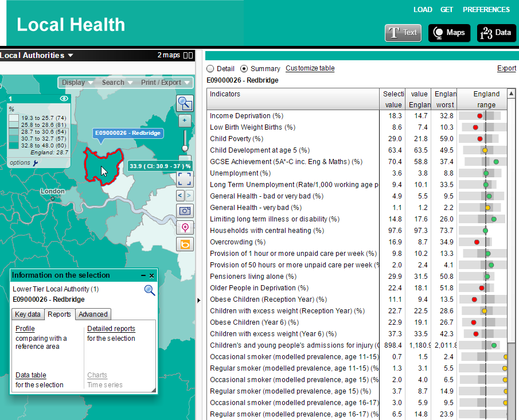Open the LOAD menu
519x420 pixels.
tap(423, 10)
